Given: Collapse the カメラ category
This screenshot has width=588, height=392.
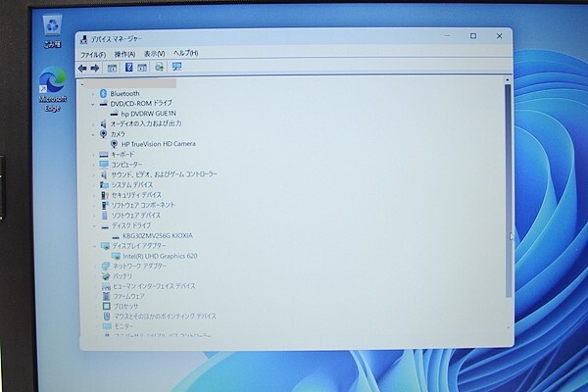Looking at the screenshot, I should 93,134.
